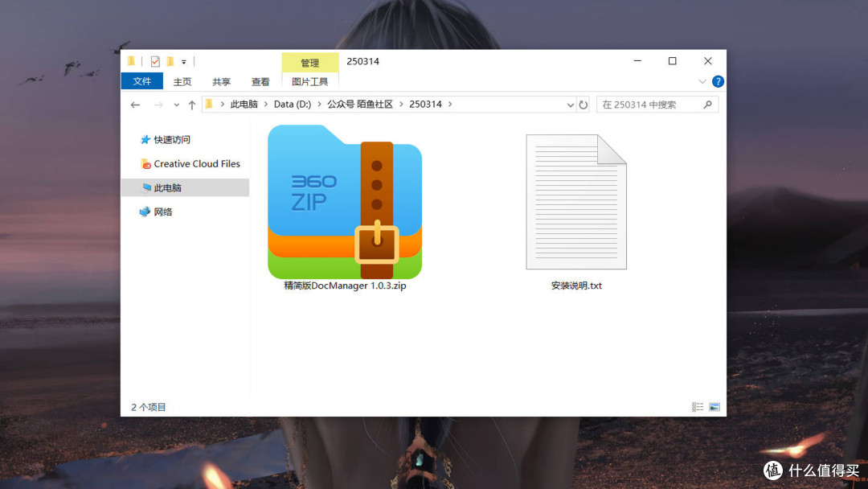This screenshot has height=489, width=868.
Task: Click the 精简版DocManager 1.0.3.zip file name
Action: 345,286
